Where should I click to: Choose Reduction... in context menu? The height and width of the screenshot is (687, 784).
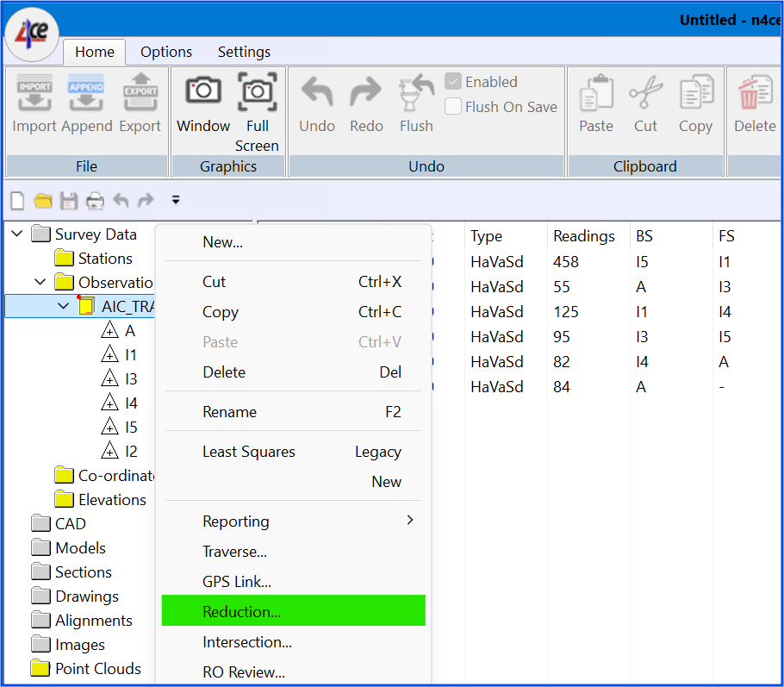294,611
